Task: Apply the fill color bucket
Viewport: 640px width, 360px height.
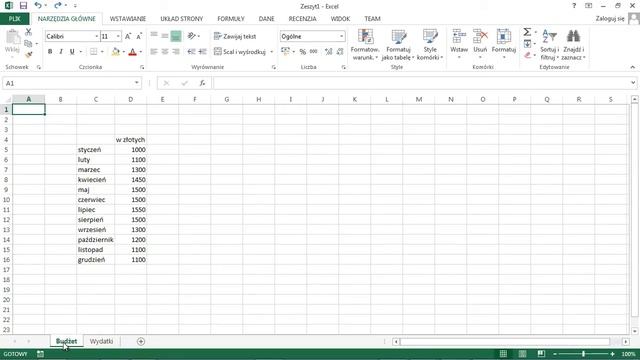Action: click(116, 52)
